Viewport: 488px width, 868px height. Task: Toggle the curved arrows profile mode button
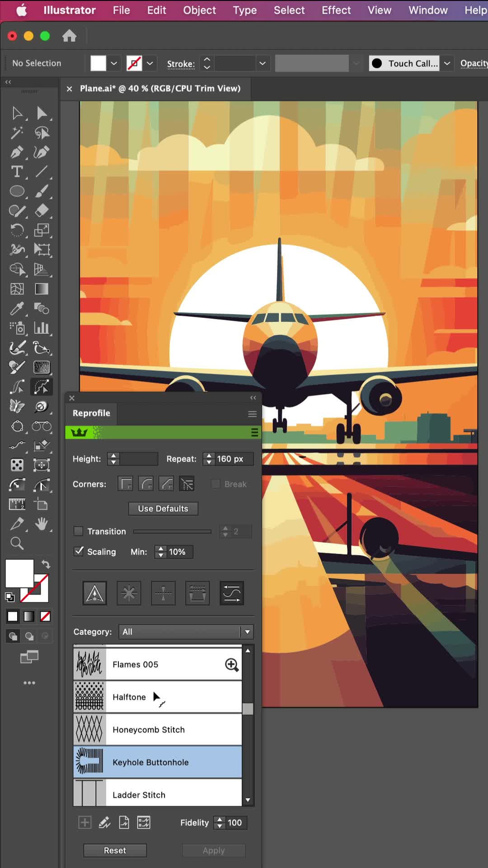[x=232, y=593]
